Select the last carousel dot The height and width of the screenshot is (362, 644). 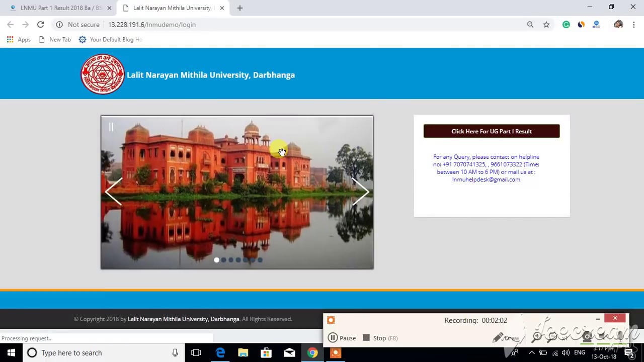[x=260, y=260]
